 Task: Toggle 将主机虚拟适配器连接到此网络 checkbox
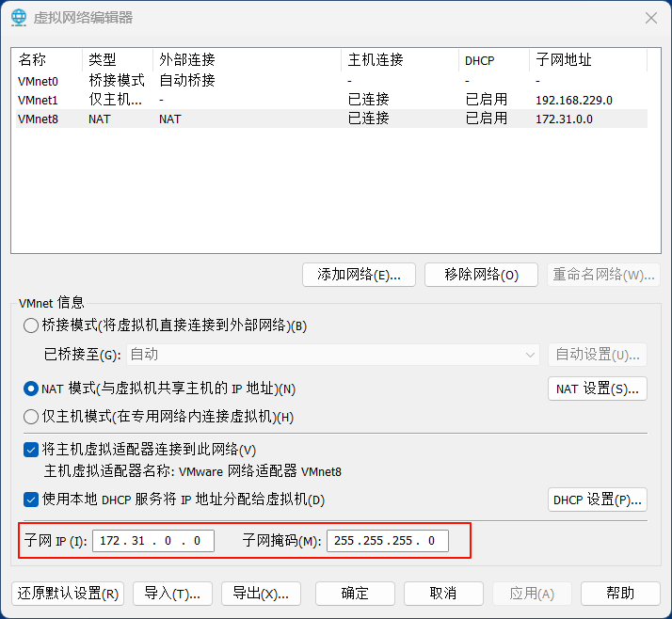(31, 450)
